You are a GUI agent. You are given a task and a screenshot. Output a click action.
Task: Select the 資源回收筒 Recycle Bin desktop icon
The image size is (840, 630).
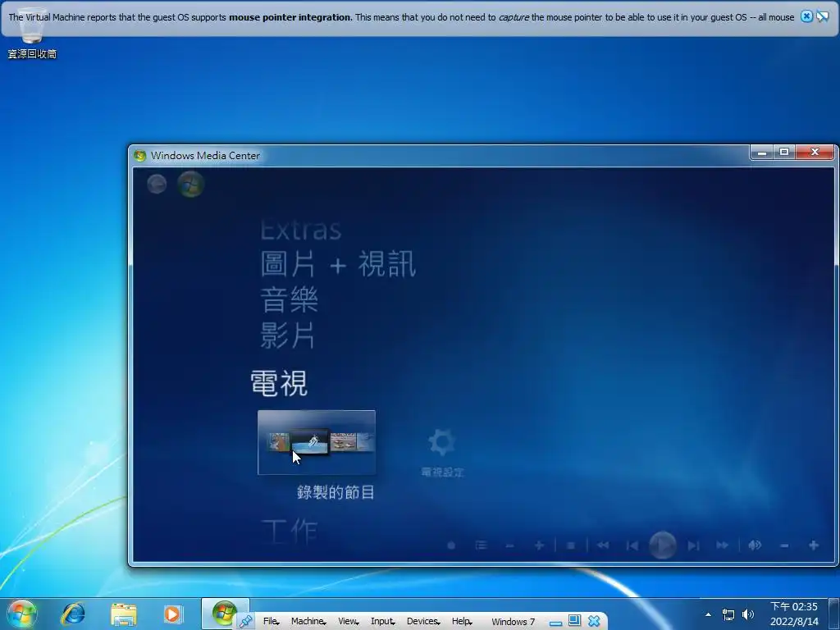(32, 33)
